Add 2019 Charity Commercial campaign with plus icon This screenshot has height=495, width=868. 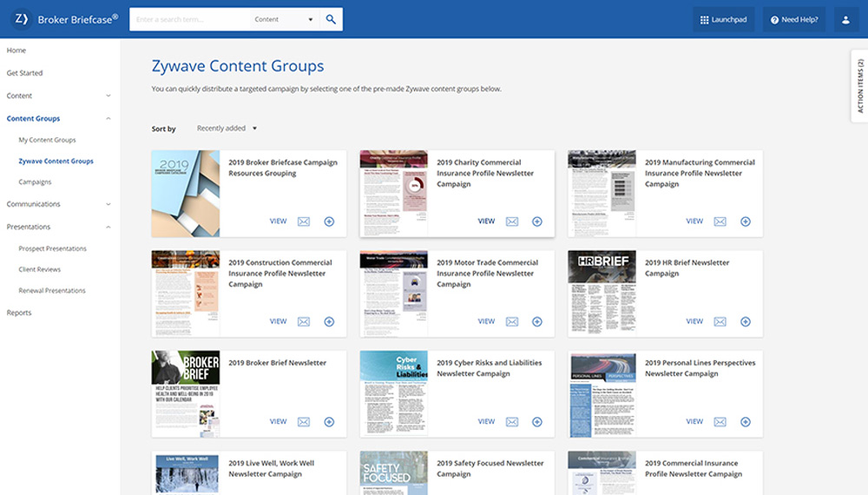coord(537,221)
